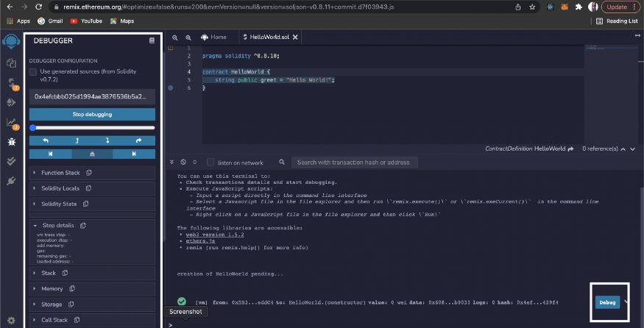Switch to the Home tab

(x=213, y=37)
